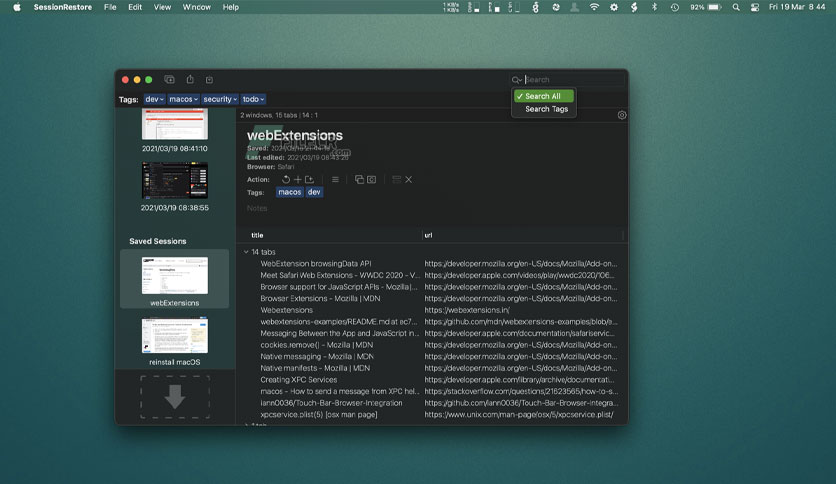This screenshot has height=484, width=836.
Task: Open Control Center in menu bar
Action: (x=754, y=7)
